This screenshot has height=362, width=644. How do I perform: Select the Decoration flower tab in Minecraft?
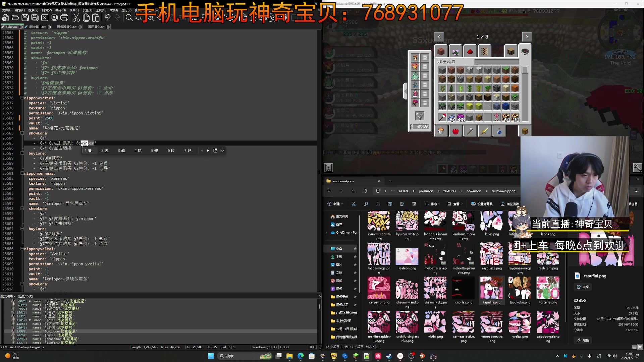coord(455,51)
